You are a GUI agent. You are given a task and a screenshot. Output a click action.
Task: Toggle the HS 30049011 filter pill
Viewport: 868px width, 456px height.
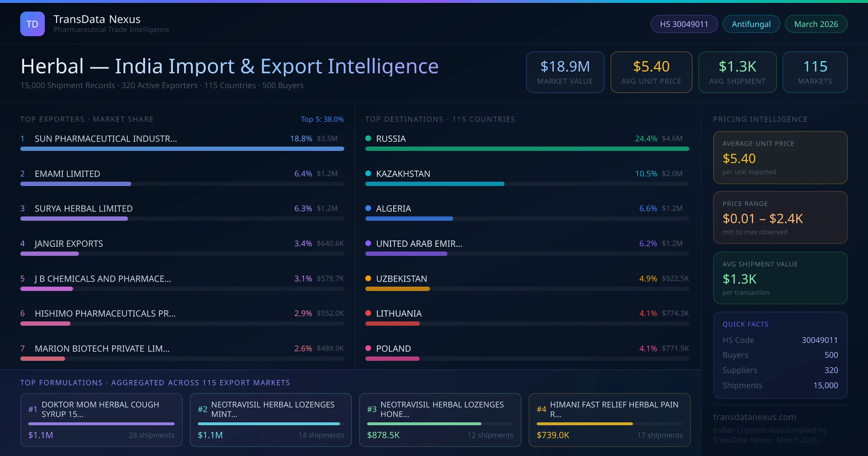coord(684,24)
